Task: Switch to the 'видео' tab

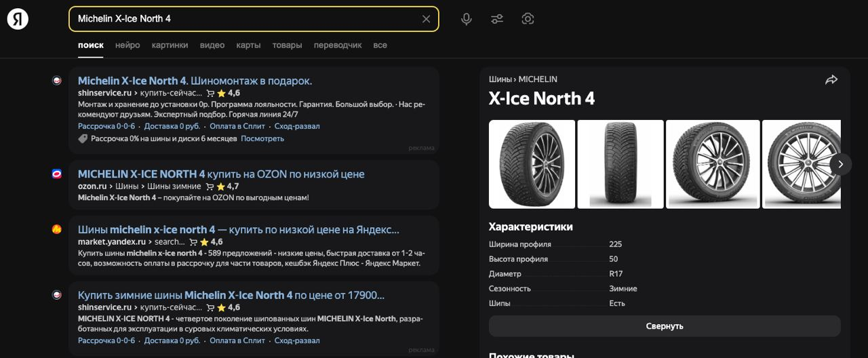Action: pos(212,45)
